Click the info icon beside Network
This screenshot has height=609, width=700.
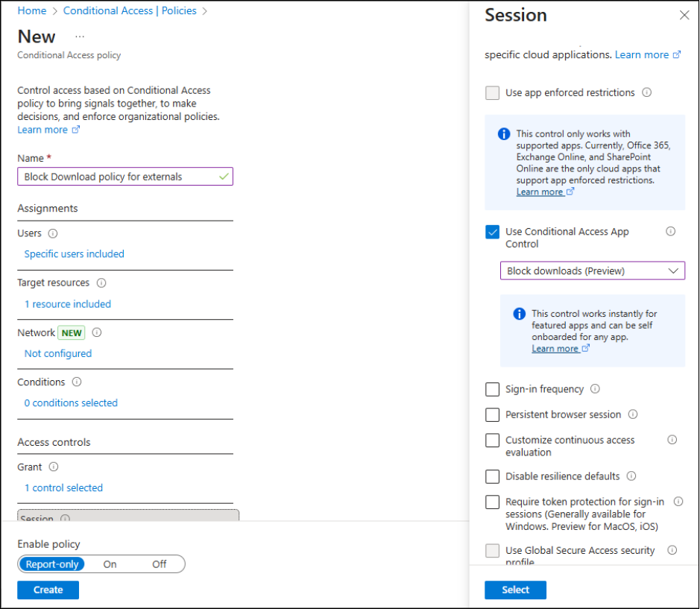[96, 332]
